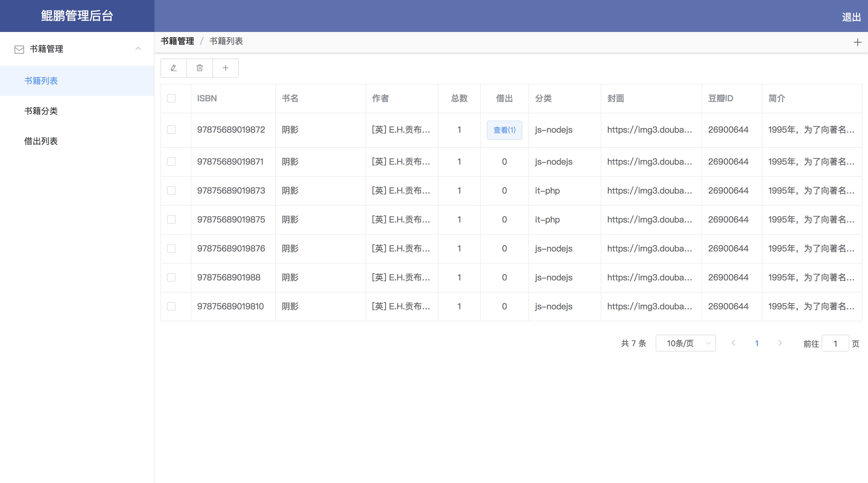The height and width of the screenshot is (483, 868).
Task: Check the row with ISBN 97875689019810
Action: [171, 306]
